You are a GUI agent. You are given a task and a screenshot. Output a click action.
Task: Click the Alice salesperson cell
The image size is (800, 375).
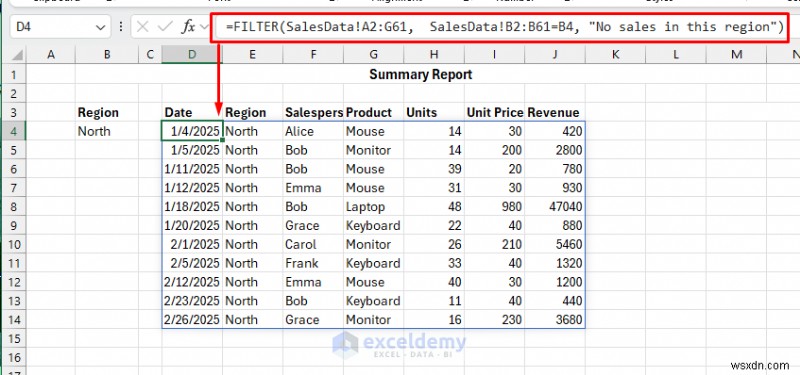click(x=313, y=131)
